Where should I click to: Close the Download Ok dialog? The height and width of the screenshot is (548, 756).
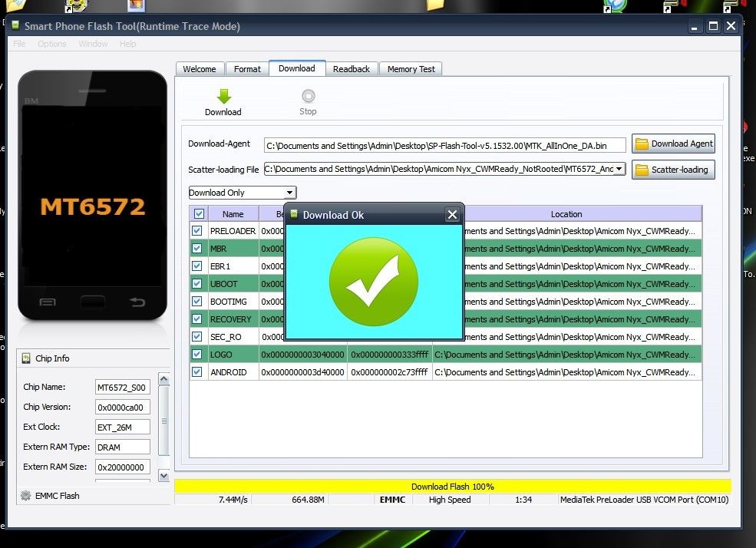452,215
